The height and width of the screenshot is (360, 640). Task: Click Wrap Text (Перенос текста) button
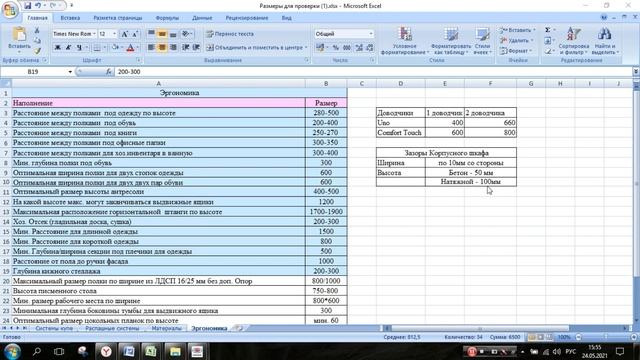(230, 34)
